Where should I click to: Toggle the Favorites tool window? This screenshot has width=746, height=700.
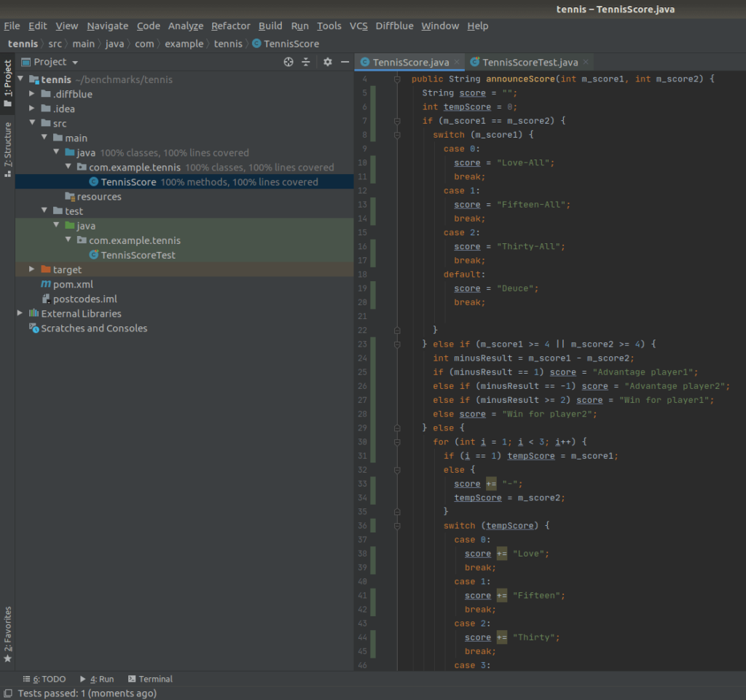point(8,634)
